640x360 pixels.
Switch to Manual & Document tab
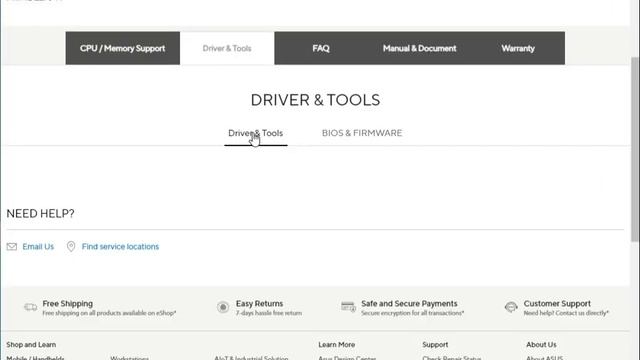(419, 48)
